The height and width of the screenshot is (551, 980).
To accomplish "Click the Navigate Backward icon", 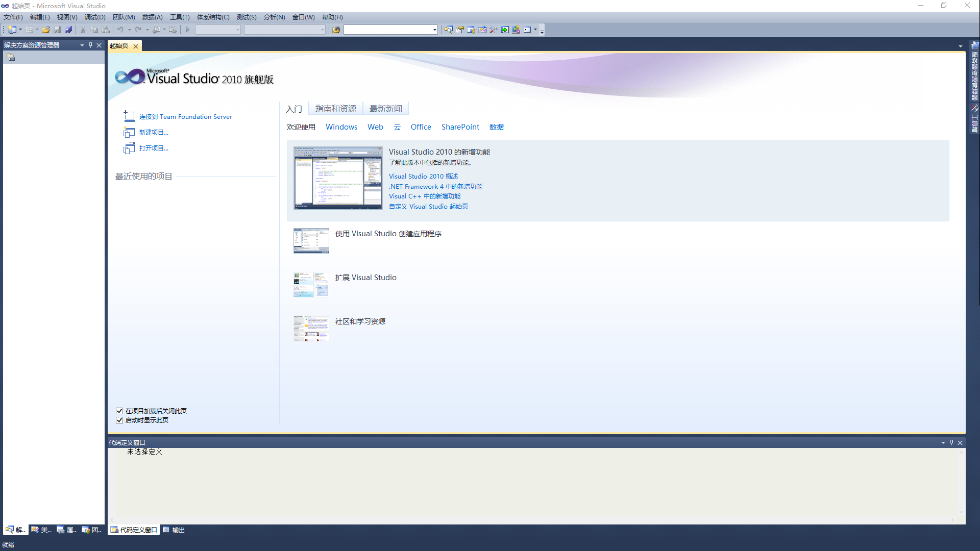I will tap(156, 30).
